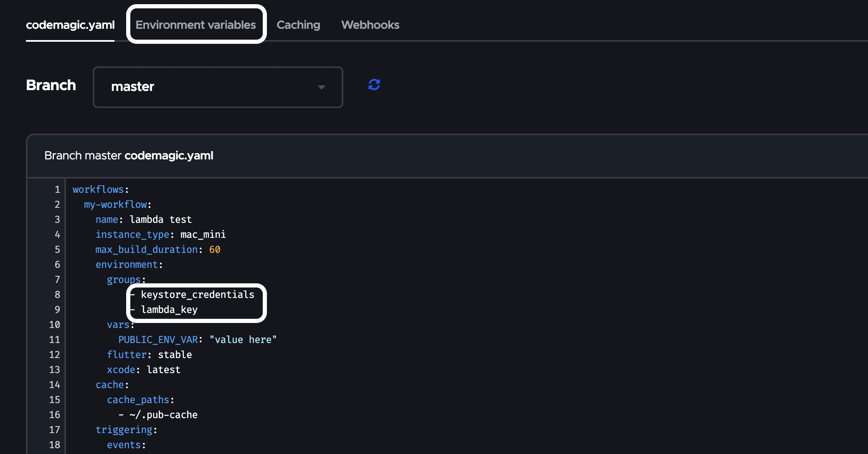Click the blue refresh branch icon
This screenshot has width=868, height=454.
click(x=374, y=85)
